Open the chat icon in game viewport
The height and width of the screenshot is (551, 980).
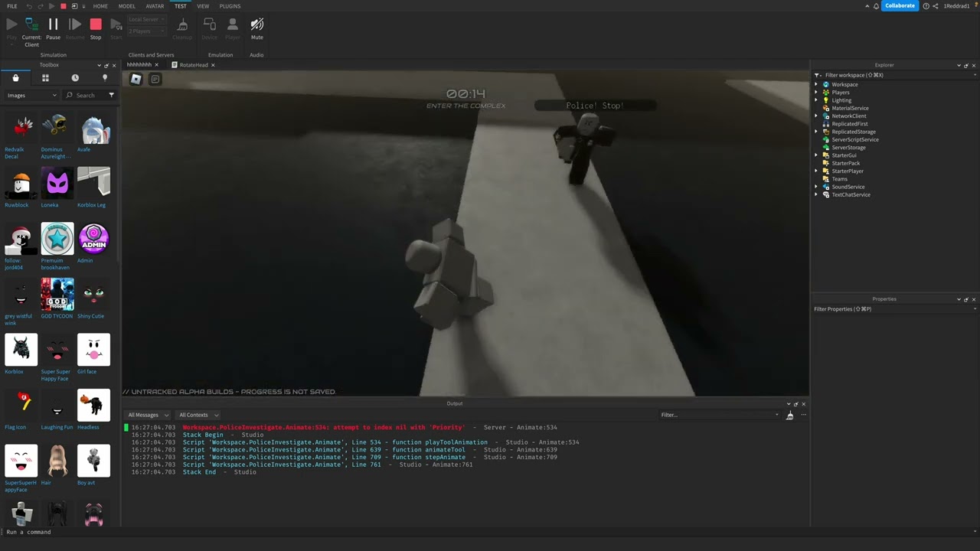tap(155, 79)
